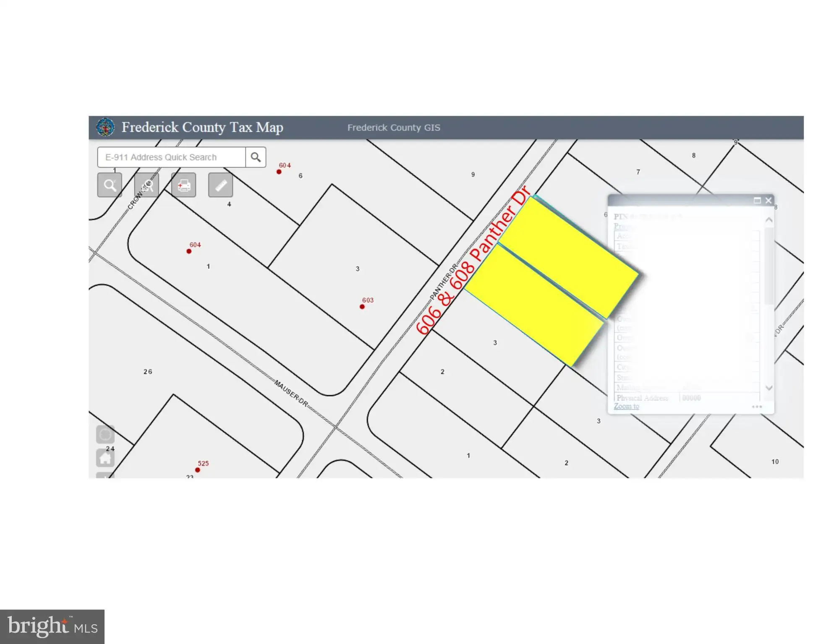Select the upper yellow highlighted parcel
This screenshot has width=834, height=644.
(569, 257)
